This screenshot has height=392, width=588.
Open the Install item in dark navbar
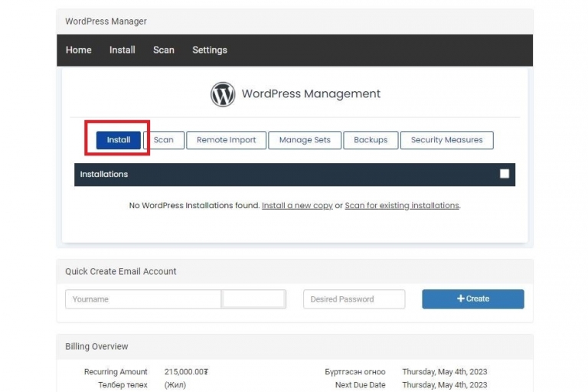(122, 50)
